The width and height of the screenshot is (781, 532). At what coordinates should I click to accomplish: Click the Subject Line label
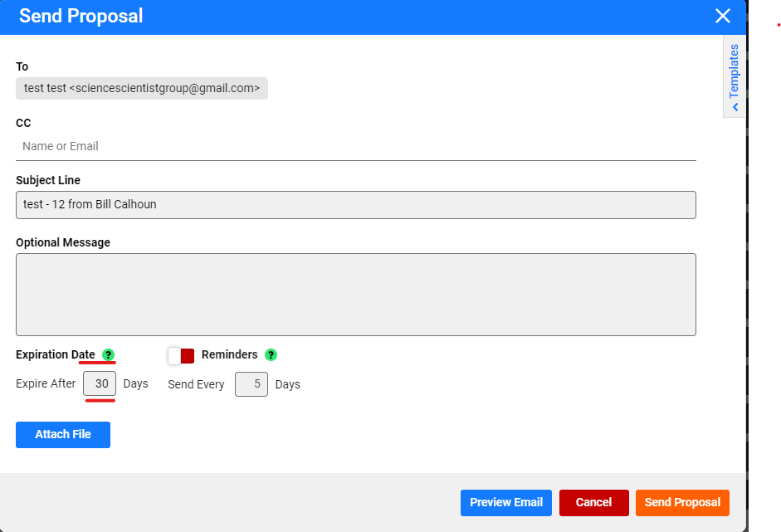coord(48,180)
